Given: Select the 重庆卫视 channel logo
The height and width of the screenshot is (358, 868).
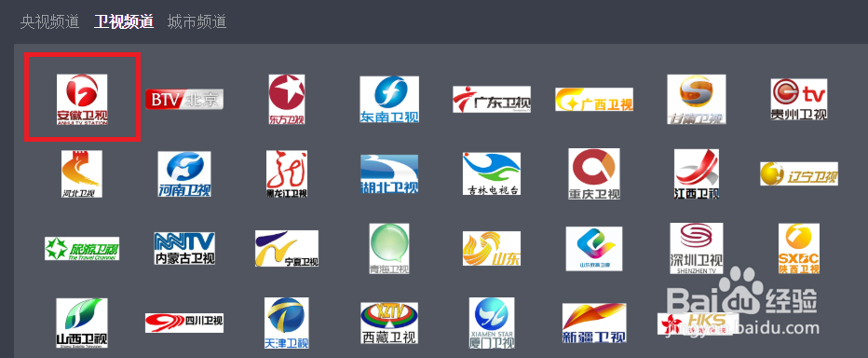Looking at the screenshot, I should [x=594, y=174].
